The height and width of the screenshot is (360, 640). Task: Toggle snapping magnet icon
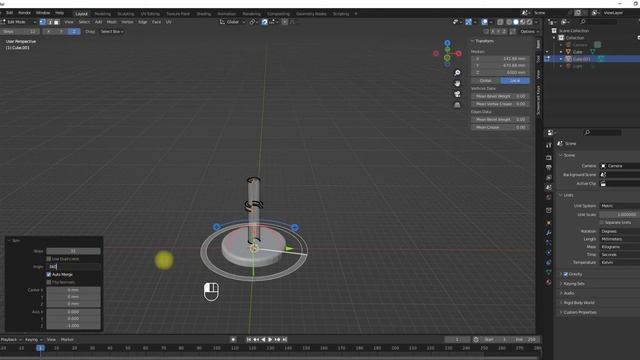pyautogui.click(x=264, y=22)
